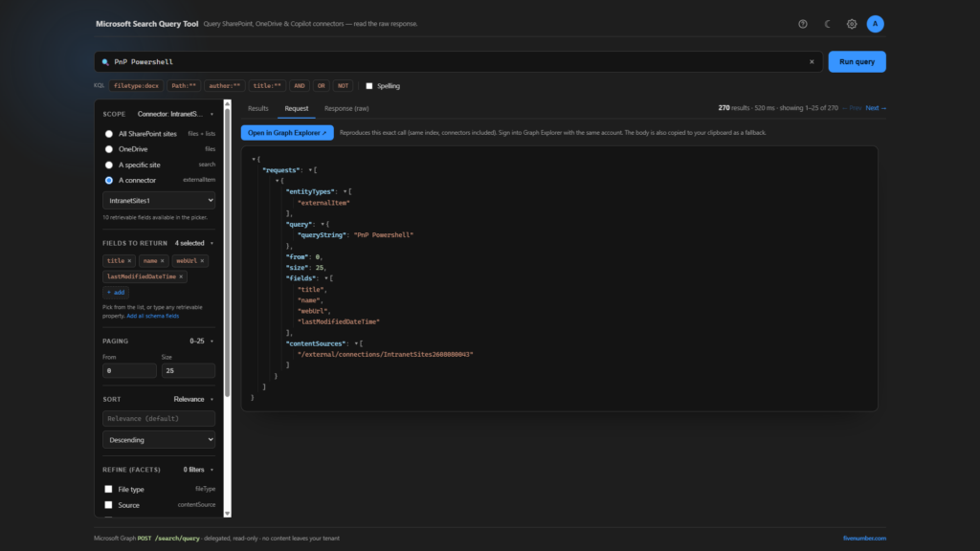The image size is (980, 551).
Task: Open settings gear icon
Action: 851,24
